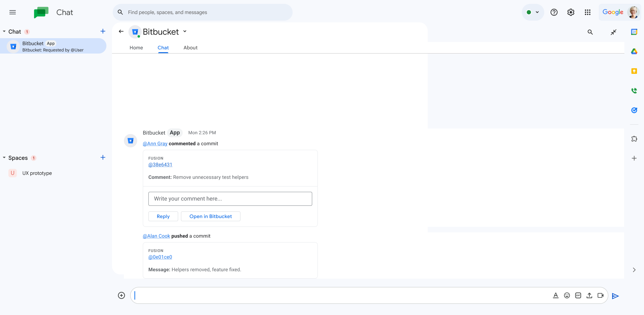Open the Bitbucket App conversation in sidebar
Image resolution: width=644 pixels, height=315 pixels.
pos(53,46)
